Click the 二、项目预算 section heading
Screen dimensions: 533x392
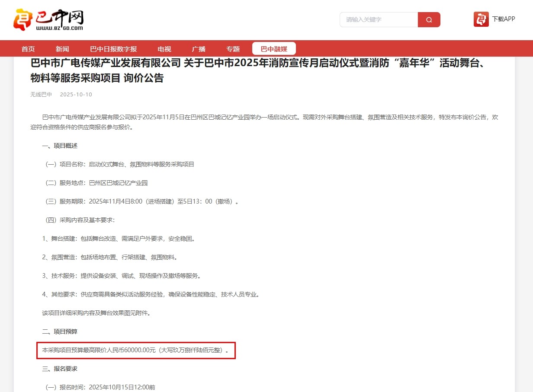pyautogui.click(x=60, y=331)
